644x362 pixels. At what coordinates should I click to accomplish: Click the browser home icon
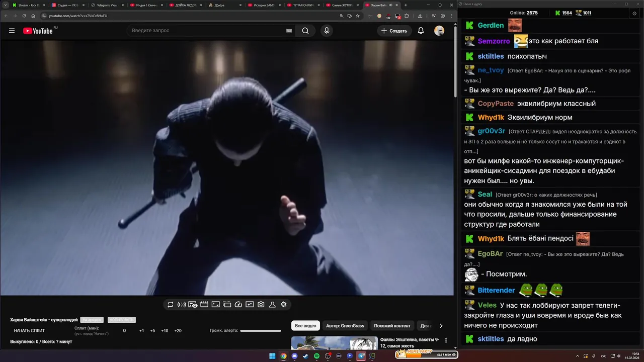click(x=33, y=16)
